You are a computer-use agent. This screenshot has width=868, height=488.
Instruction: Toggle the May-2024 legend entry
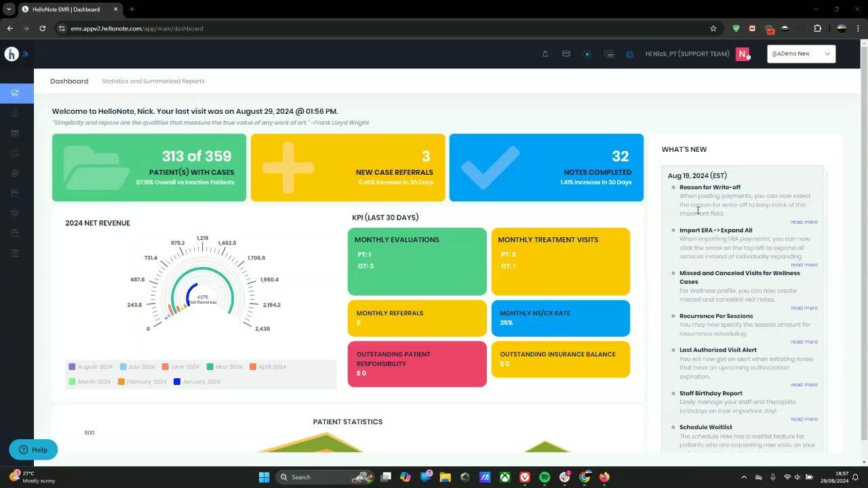[x=224, y=367]
